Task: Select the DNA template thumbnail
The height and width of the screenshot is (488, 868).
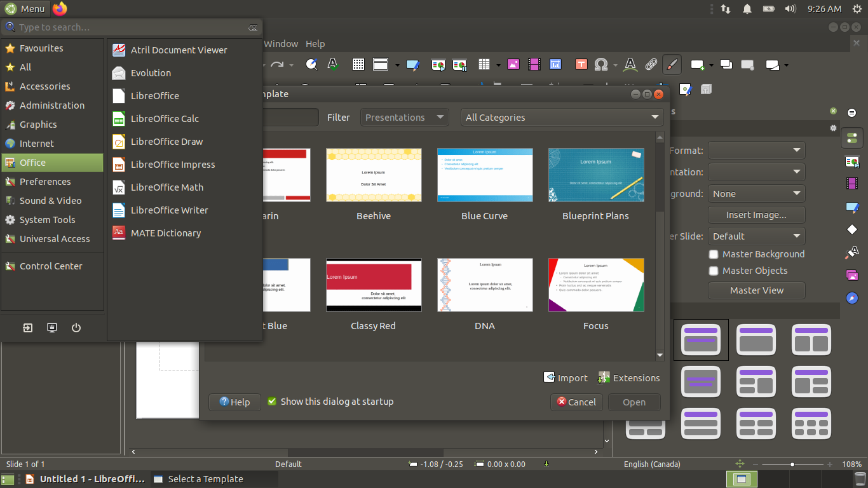Action: pyautogui.click(x=485, y=285)
